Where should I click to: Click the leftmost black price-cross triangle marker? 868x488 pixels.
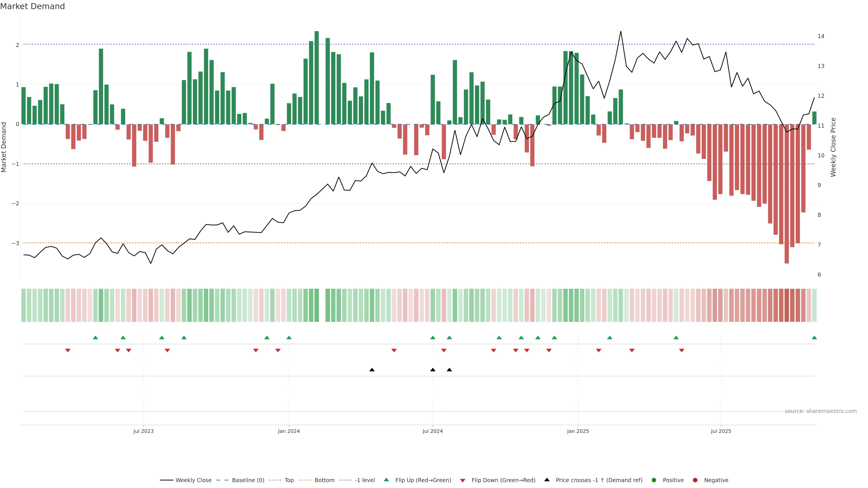pyautogui.click(x=372, y=370)
